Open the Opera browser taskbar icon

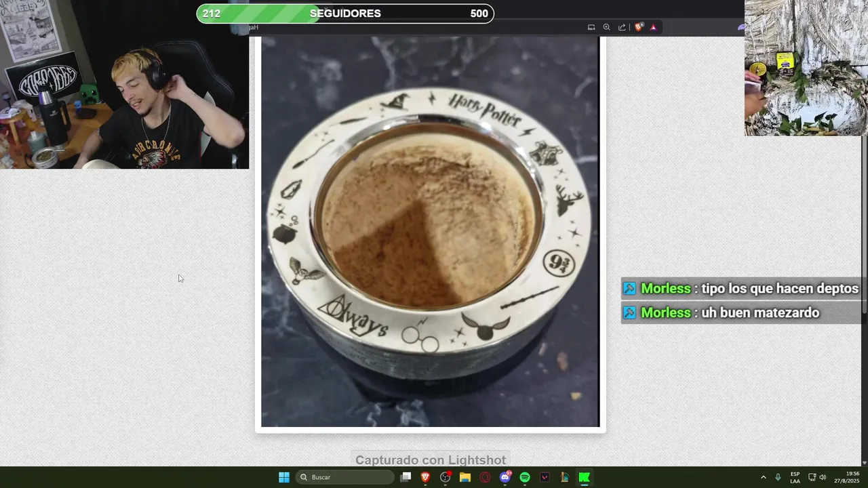(x=485, y=477)
